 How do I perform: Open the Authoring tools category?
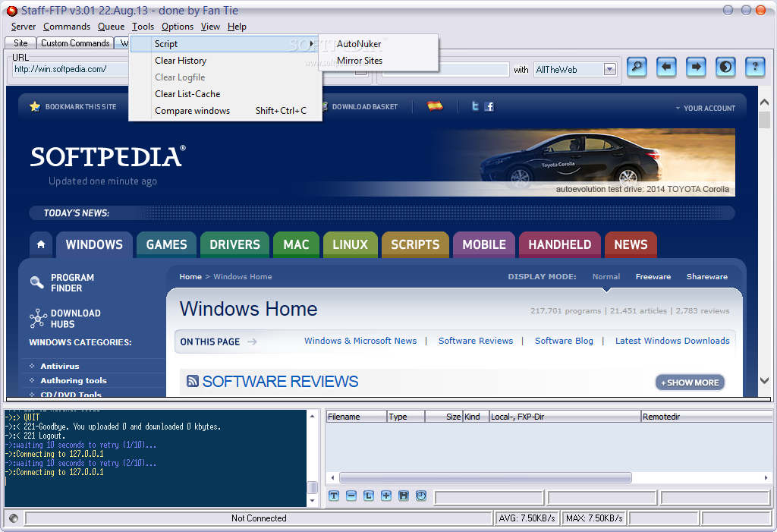point(74,380)
